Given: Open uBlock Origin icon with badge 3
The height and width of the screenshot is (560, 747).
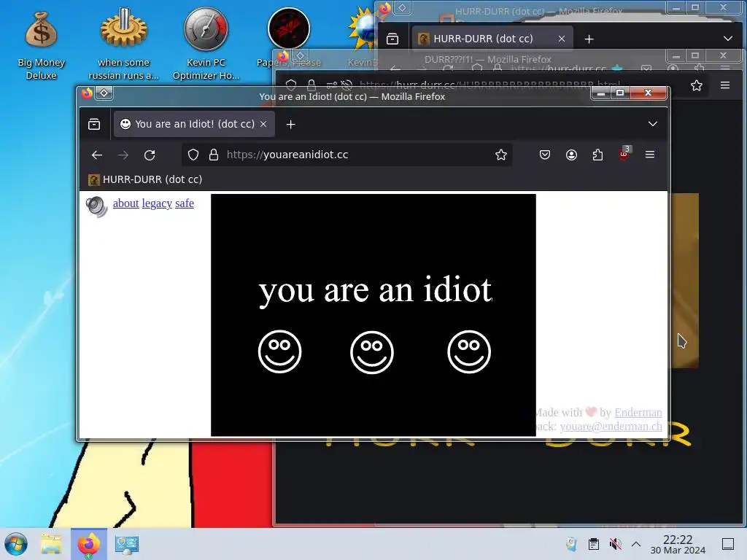Looking at the screenshot, I should [624, 154].
